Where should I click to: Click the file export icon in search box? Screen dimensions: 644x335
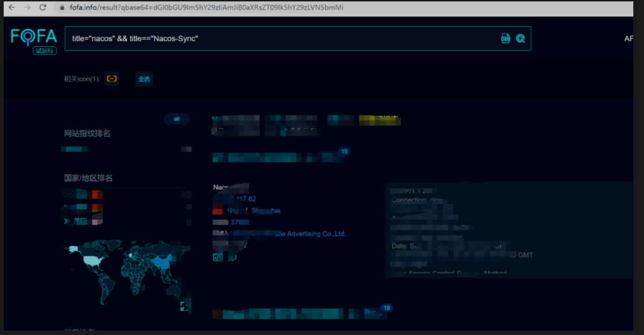(x=505, y=39)
